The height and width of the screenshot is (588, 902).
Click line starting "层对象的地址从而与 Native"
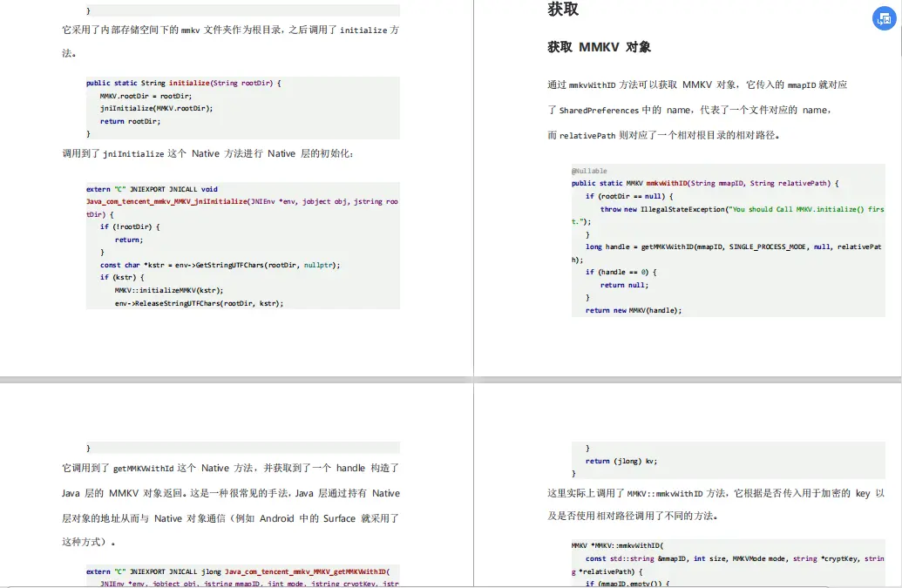pyautogui.click(x=230, y=518)
